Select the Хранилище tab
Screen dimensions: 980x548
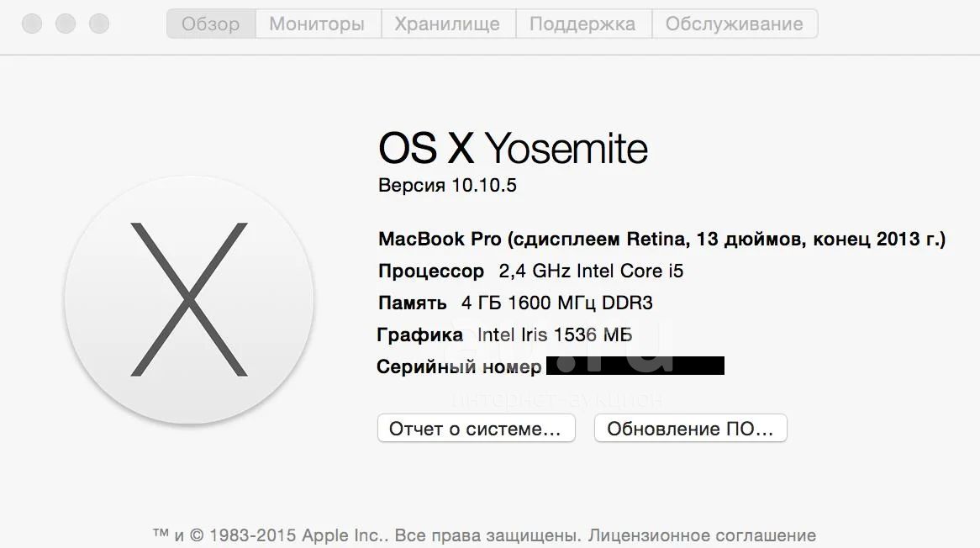tap(447, 24)
